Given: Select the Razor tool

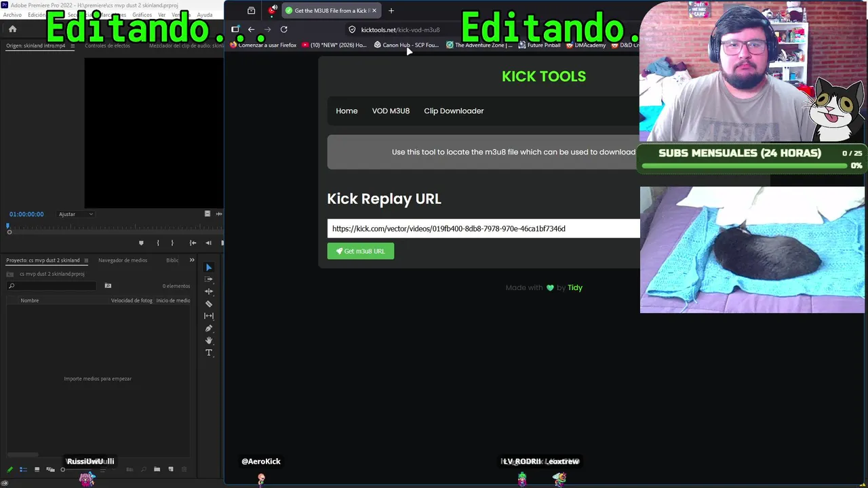Looking at the screenshot, I should 209,304.
